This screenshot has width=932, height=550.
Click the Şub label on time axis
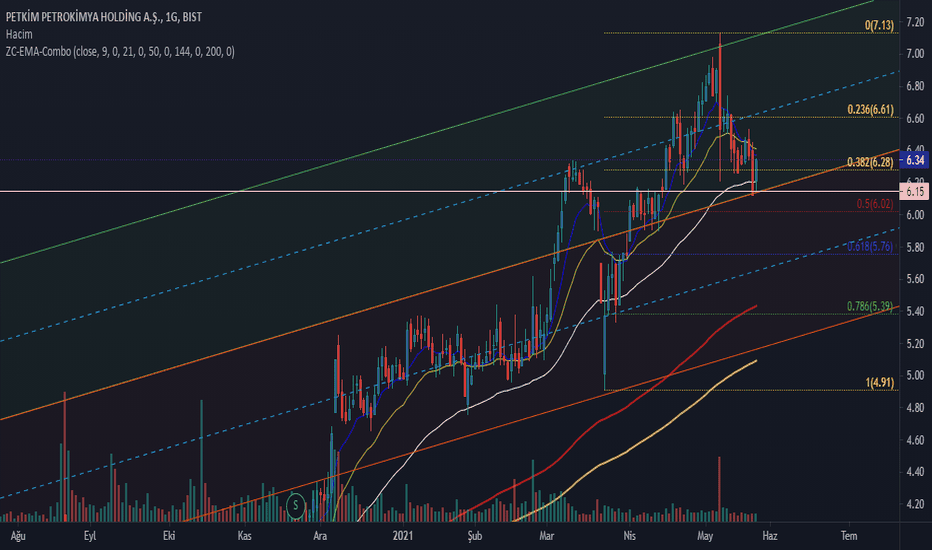point(474,536)
